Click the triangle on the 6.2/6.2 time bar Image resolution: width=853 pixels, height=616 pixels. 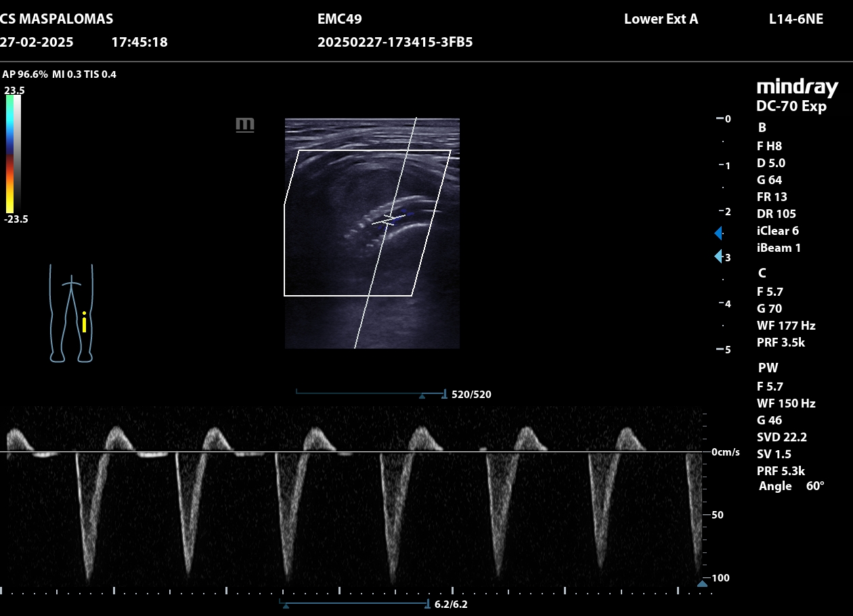tap(286, 606)
